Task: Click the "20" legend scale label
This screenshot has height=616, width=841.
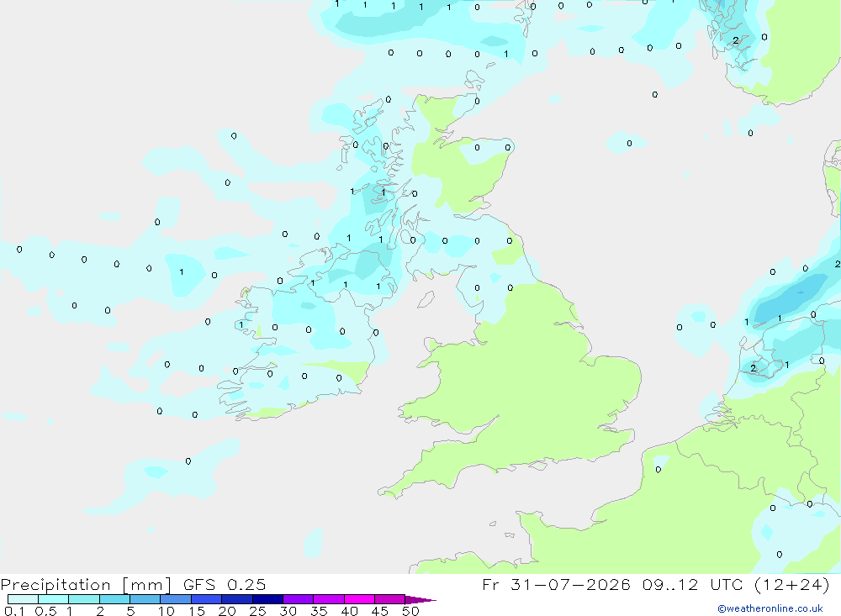Action: point(227,611)
